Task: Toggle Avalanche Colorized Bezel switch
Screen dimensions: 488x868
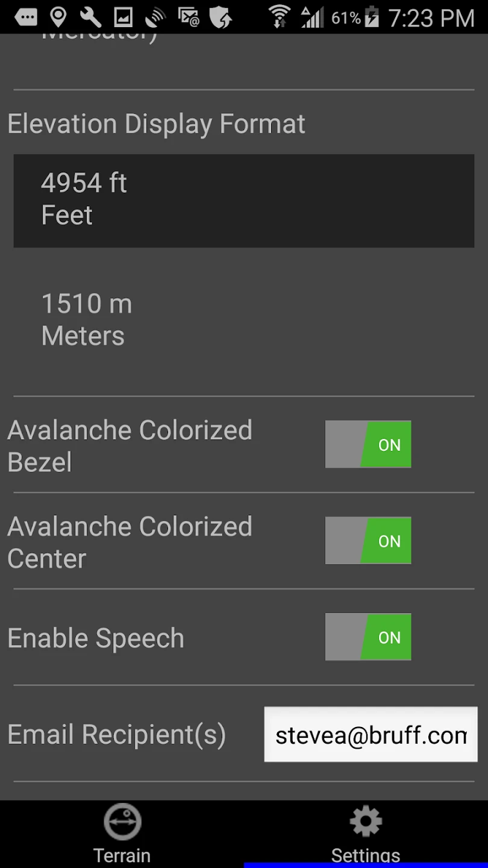Action: click(368, 444)
